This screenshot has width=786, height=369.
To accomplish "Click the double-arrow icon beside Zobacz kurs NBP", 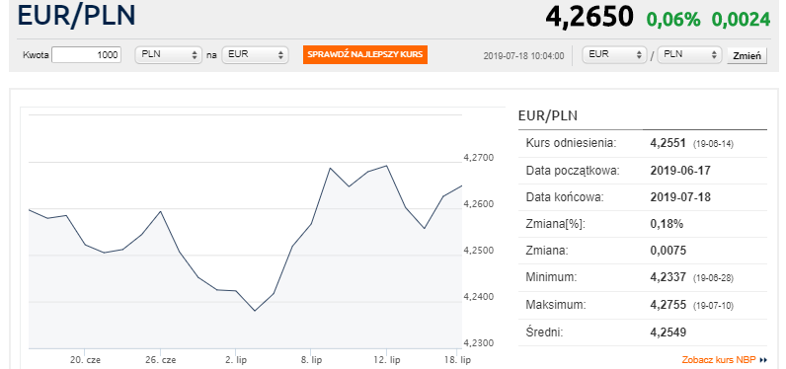I will click(x=763, y=360).
